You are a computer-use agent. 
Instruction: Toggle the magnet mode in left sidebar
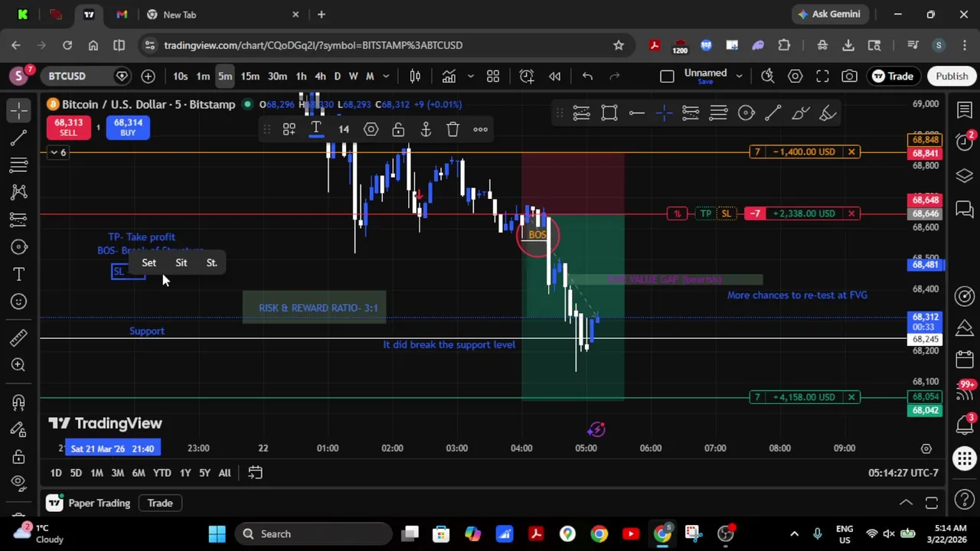(x=19, y=402)
